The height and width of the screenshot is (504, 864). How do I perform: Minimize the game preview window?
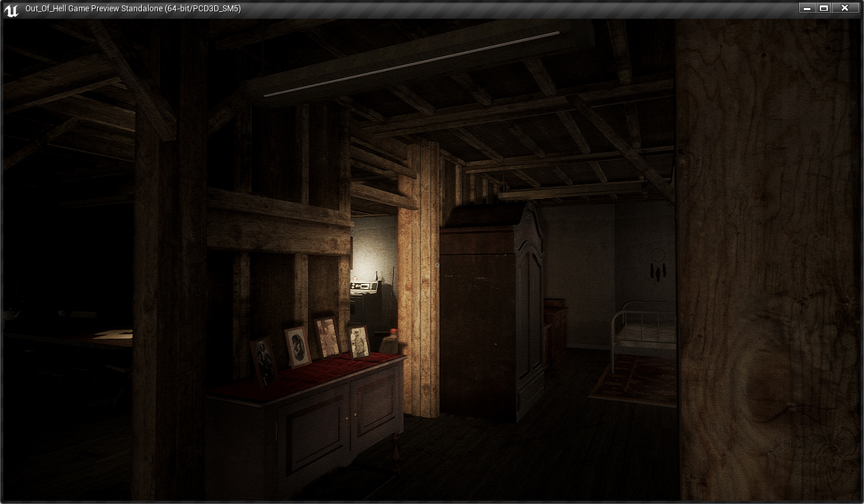pos(806,8)
